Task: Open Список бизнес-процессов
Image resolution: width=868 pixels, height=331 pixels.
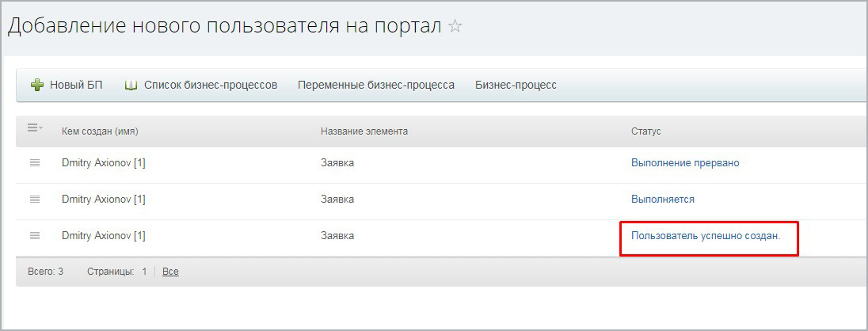Action: click(210, 85)
